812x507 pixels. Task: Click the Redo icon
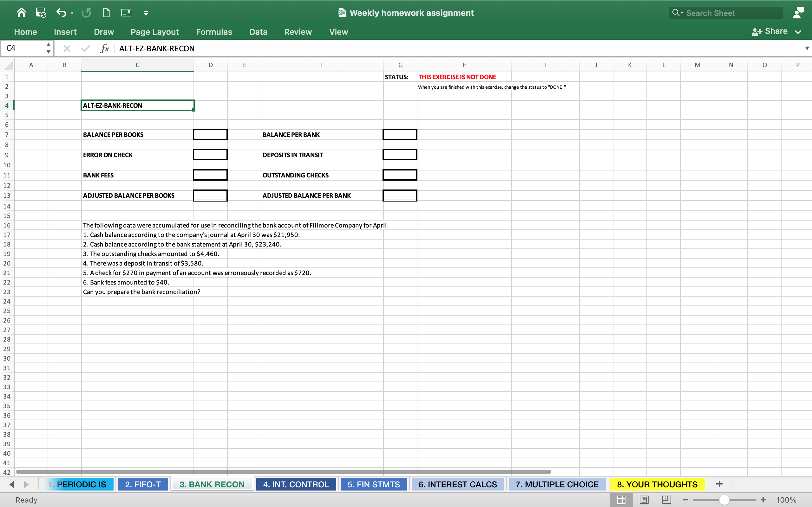[x=86, y=13]
